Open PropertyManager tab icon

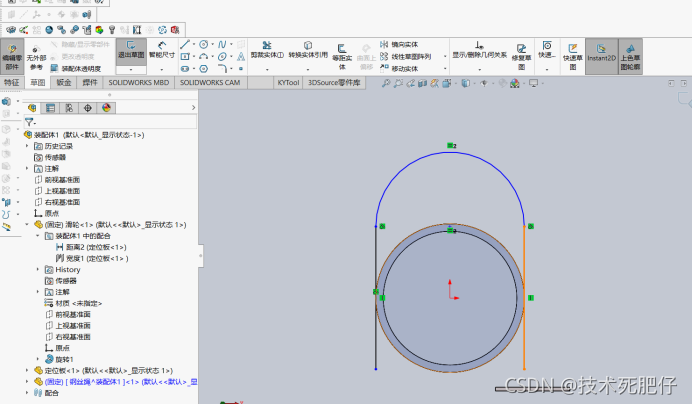(x=50, y=108)
